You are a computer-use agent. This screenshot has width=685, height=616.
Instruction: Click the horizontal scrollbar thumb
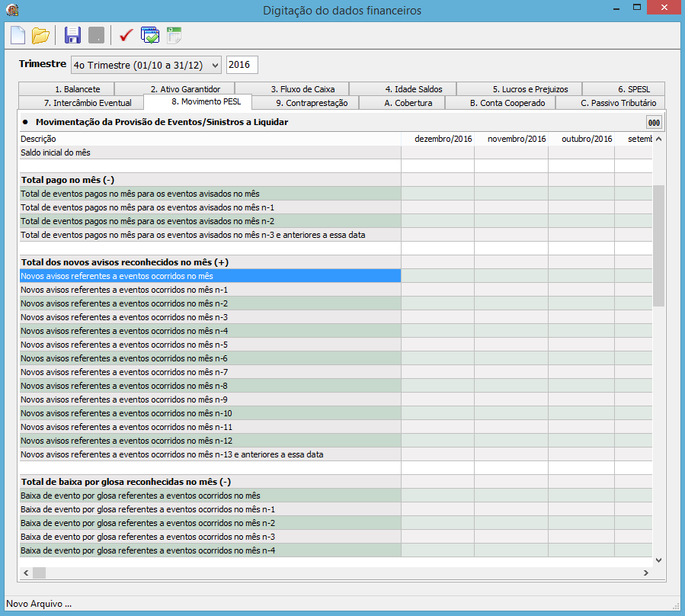coord(40,573)
